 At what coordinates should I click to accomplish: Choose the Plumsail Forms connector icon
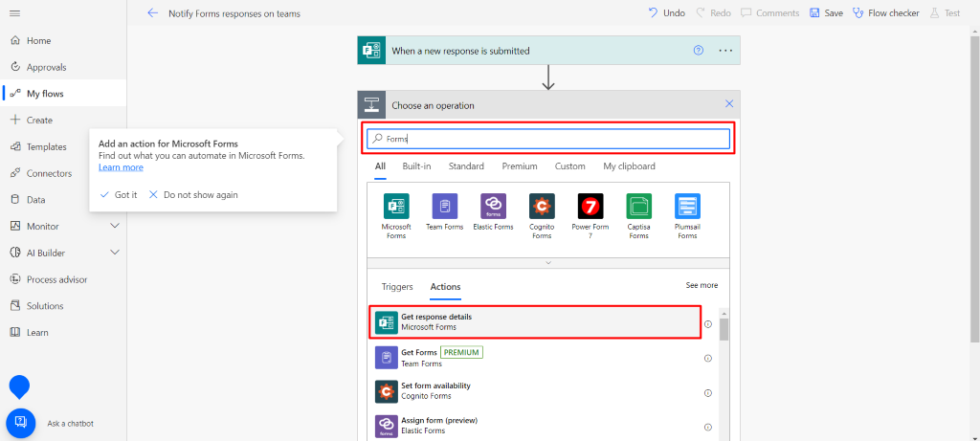(x=687, y=206)
